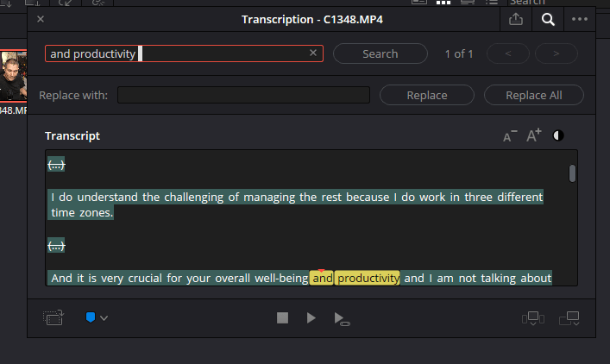Click the Transcript heading
This screenshot has width=610, height=364.
point(72,135)
